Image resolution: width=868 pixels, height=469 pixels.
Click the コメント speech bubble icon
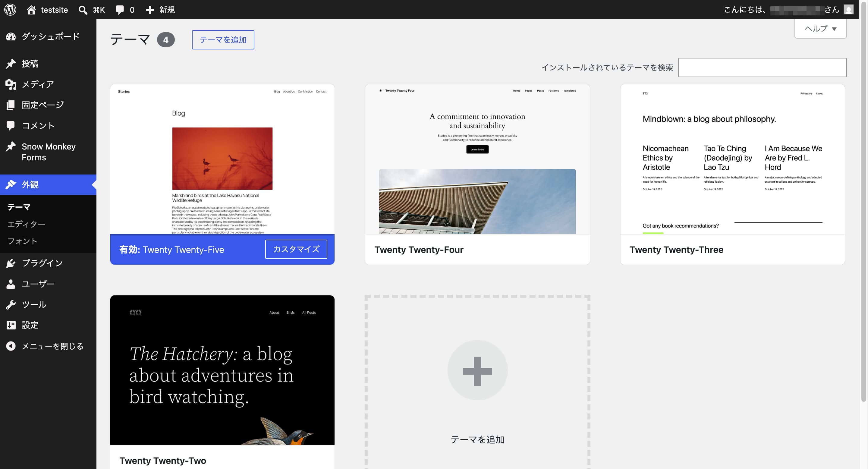click(11, 126)
